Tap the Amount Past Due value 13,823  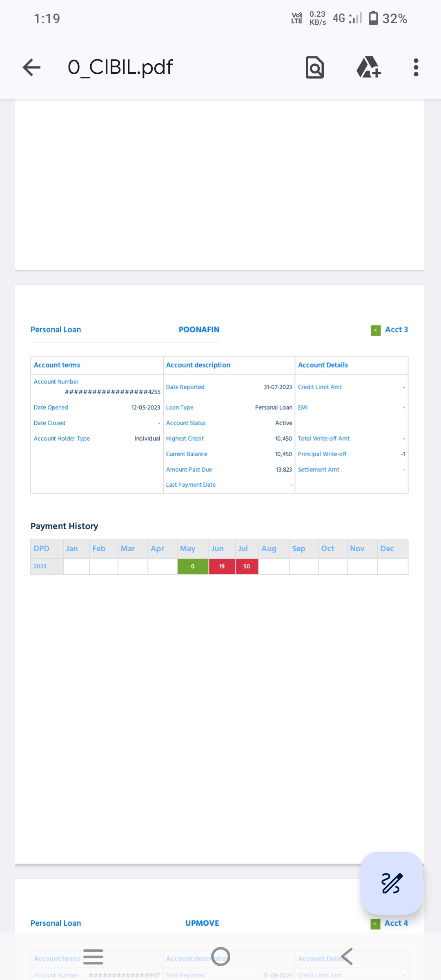coord(284,470)
